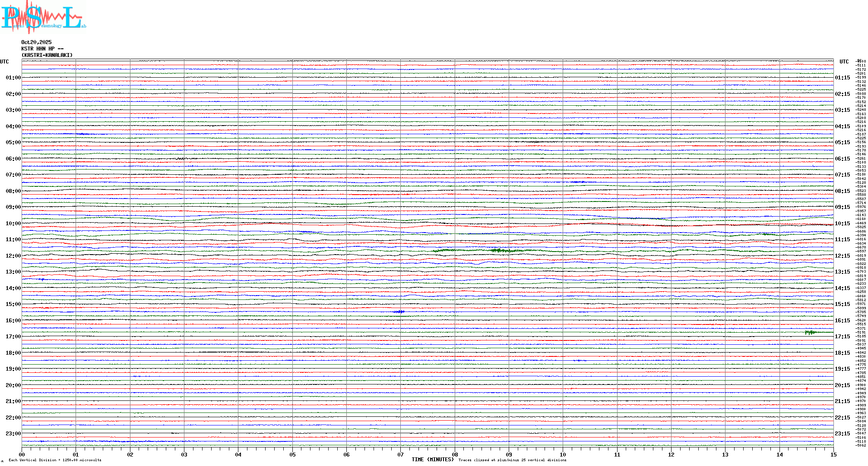The image size is (868, 466).
Task: Click the 12:00 hour label on left
Action: (x=13, y=256)
